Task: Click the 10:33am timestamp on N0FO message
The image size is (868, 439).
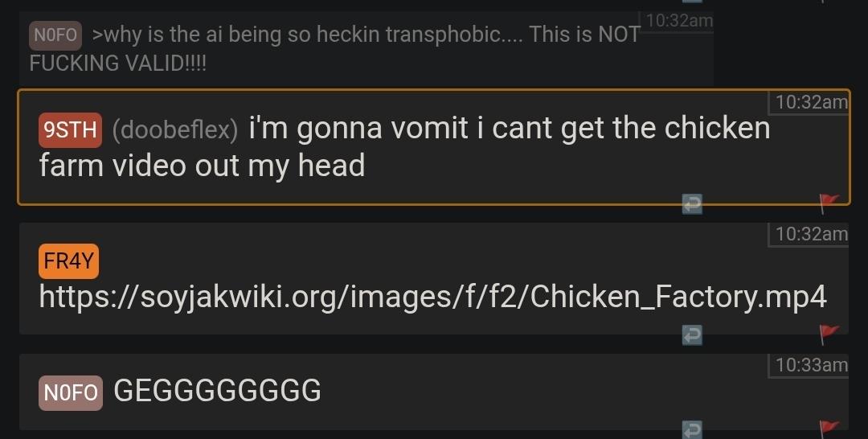Action: click(810, 365)
